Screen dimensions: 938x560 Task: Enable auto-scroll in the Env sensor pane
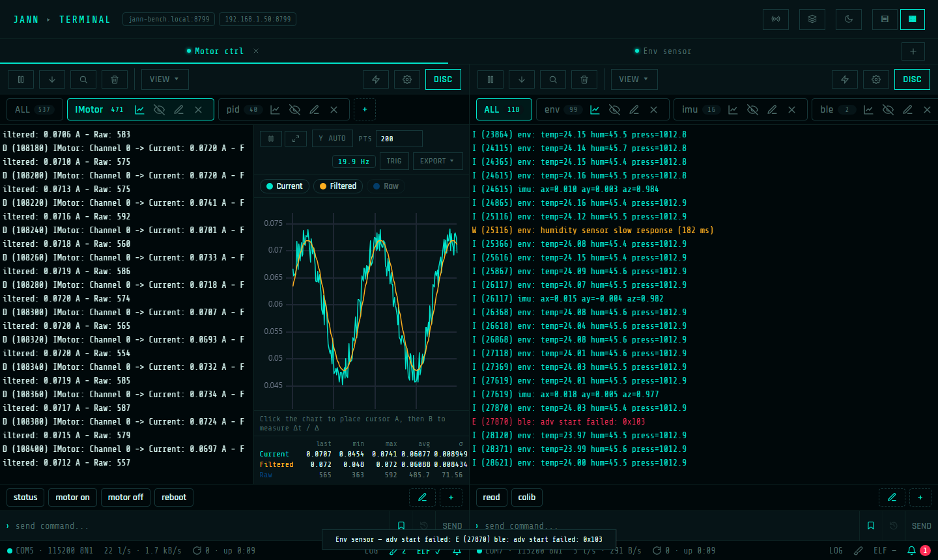[x=522, y=79]
